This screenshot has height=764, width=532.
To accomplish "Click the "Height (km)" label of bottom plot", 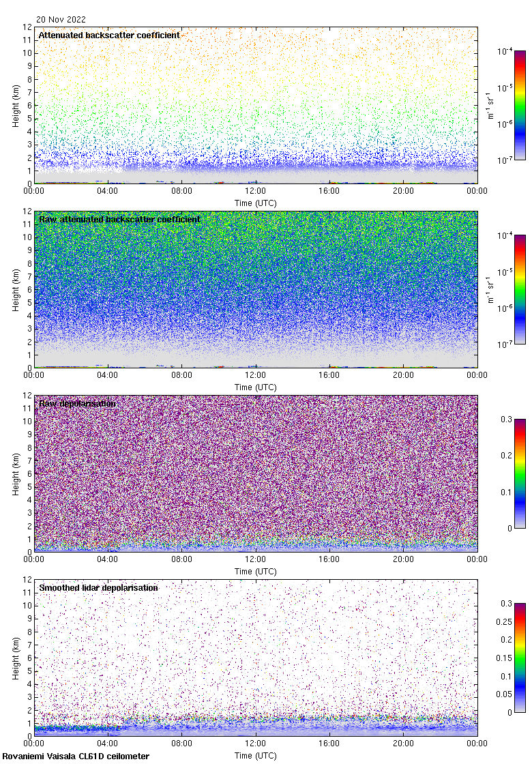I will click(16, 658).
